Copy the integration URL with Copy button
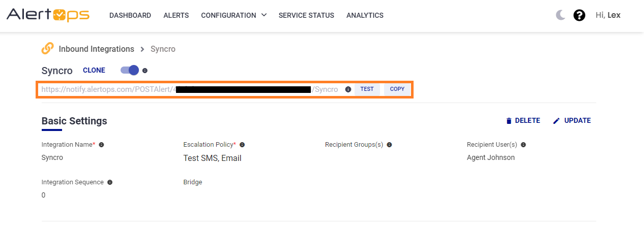Image resolution: width=644 pixels, height=230 pixels. click(x=397, y=89)
